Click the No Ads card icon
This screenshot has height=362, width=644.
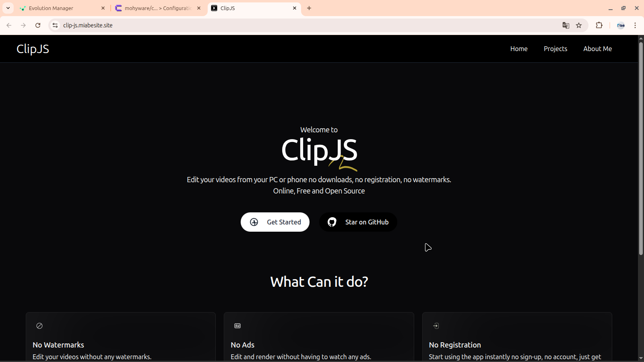click(x=237, y=326)
